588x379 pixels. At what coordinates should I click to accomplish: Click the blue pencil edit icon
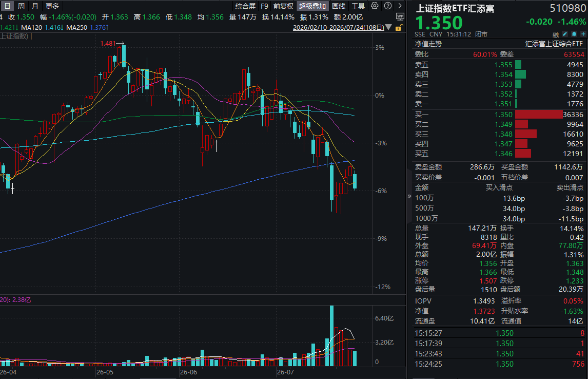point(565,34)
